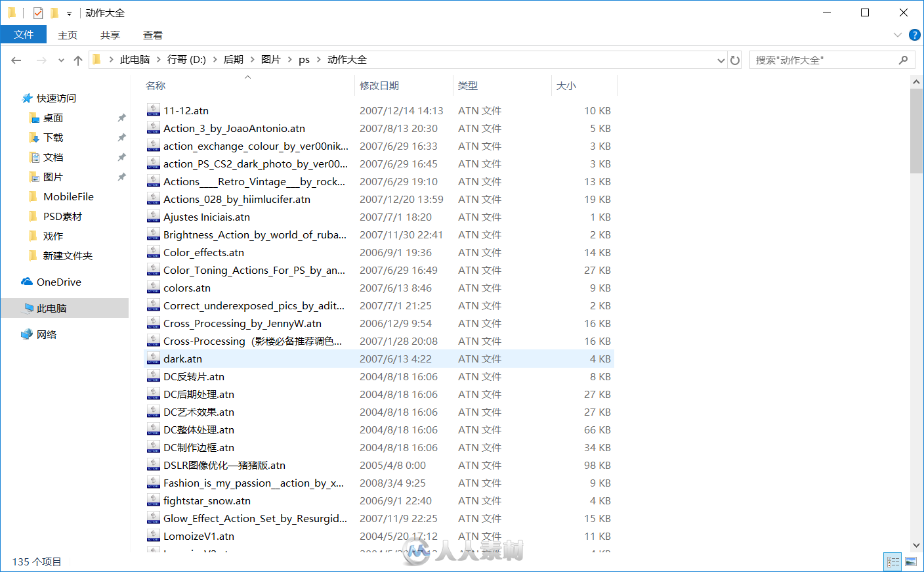Click the file icon of DC艺术效果.atn

pos(154,412)
